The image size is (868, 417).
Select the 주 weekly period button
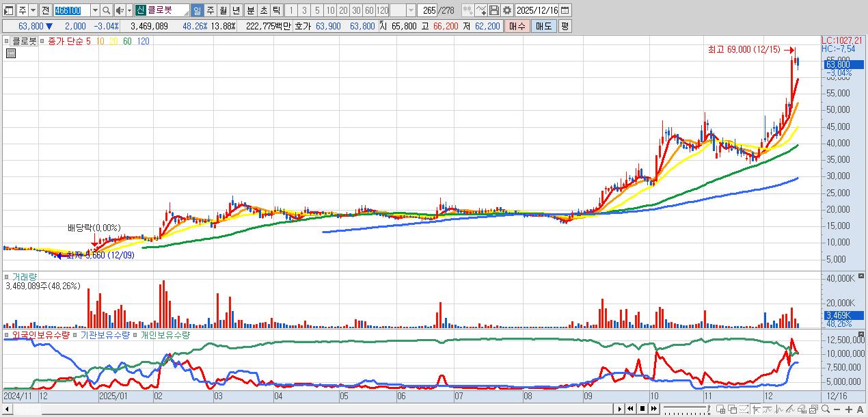tap(210, 10)
